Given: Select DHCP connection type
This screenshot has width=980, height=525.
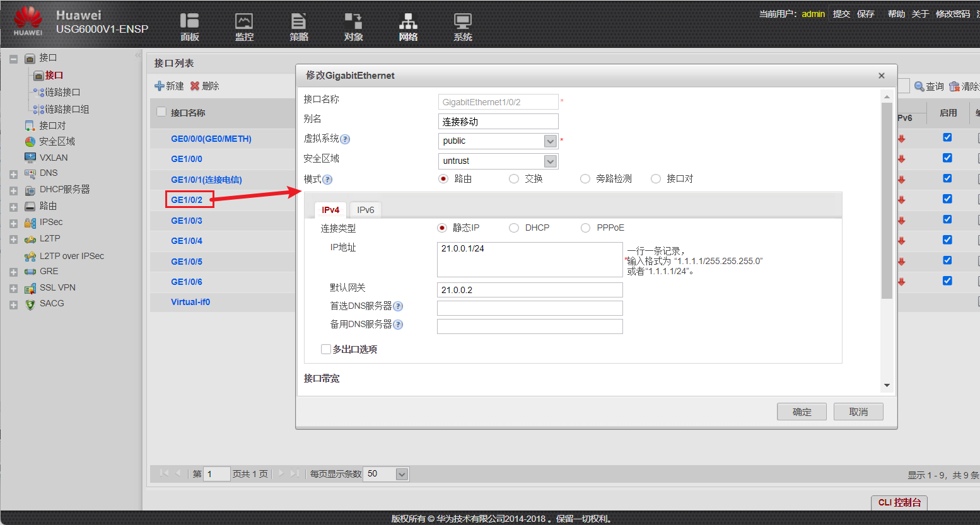Looking at the screenshot, I should point(514,228).
